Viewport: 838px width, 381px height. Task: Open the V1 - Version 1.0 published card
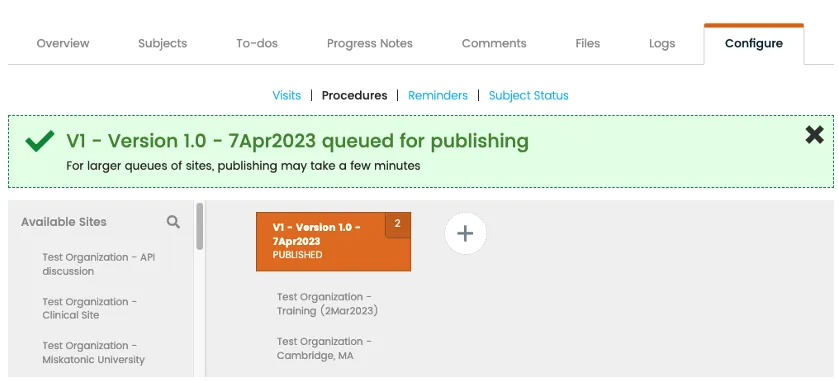[x=333, y=242]
